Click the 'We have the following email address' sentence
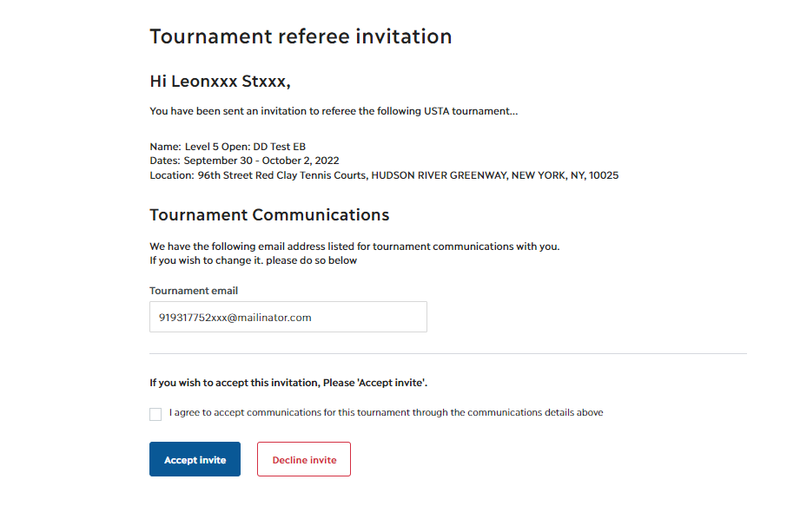Screen dimensions: 800x532 click(354, 246)
